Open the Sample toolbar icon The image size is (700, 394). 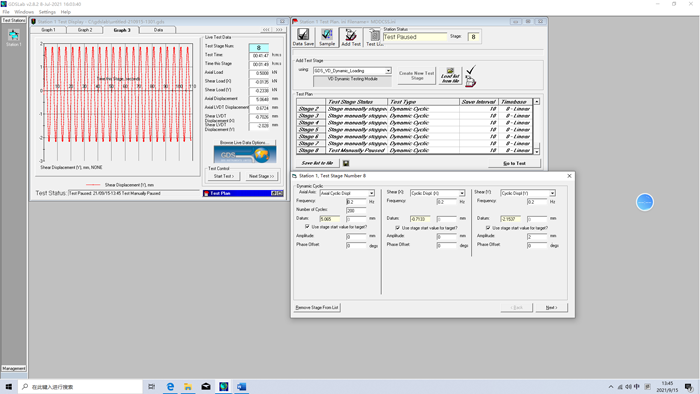[327, 37]
